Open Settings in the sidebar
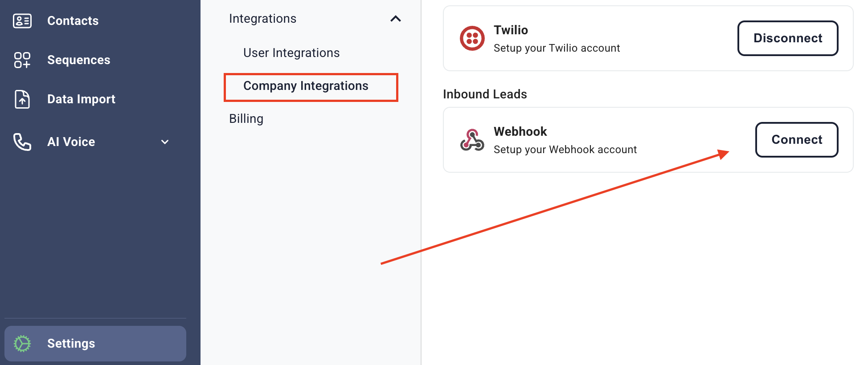This screenshot has width=868, height=365. click(95, 344)
